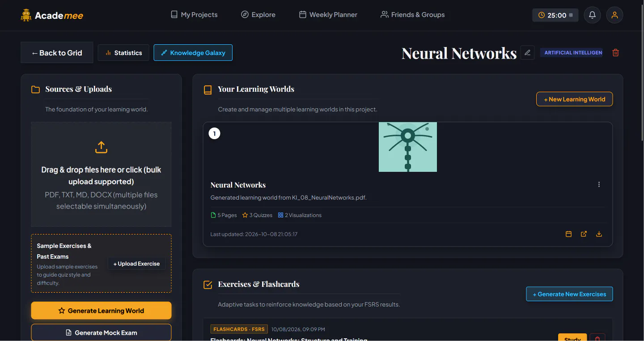Open the Friends & Groups page
Viewport: 644px width, 341px height.
(x=412, y=15)
